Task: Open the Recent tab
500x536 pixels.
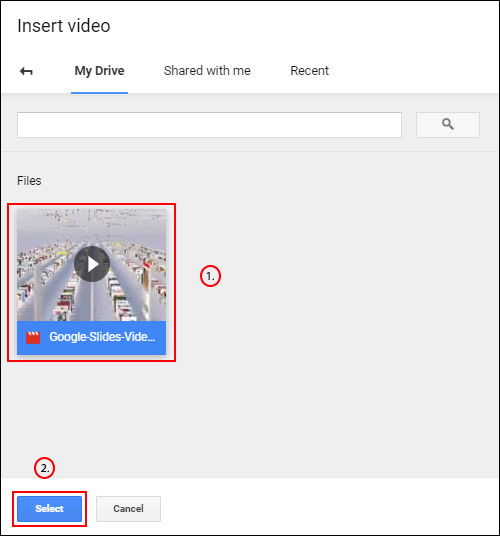Action: (x=309, y=71)
